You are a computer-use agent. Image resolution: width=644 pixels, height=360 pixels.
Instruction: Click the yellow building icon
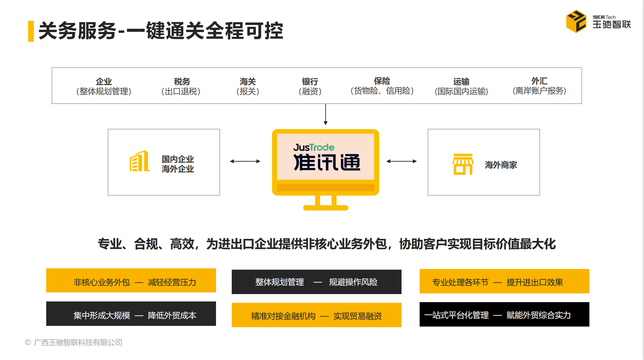coord(140,161)
